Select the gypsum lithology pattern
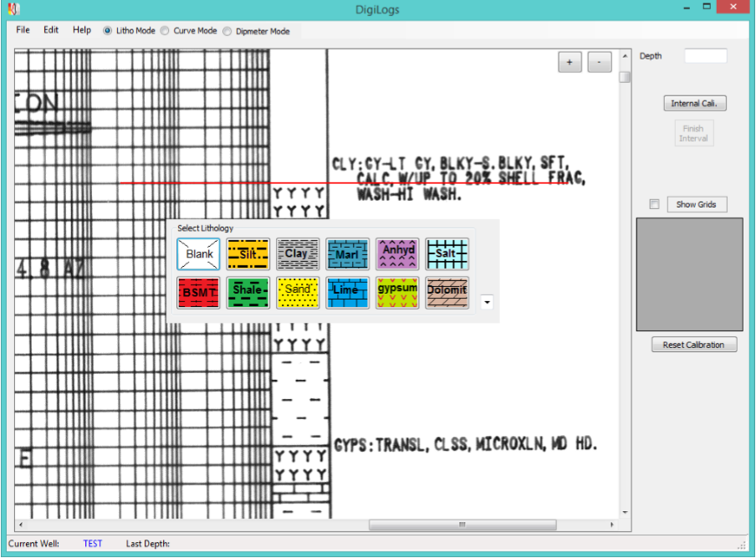The width and height of the screenshot is (756, 558). click(397, 292)
